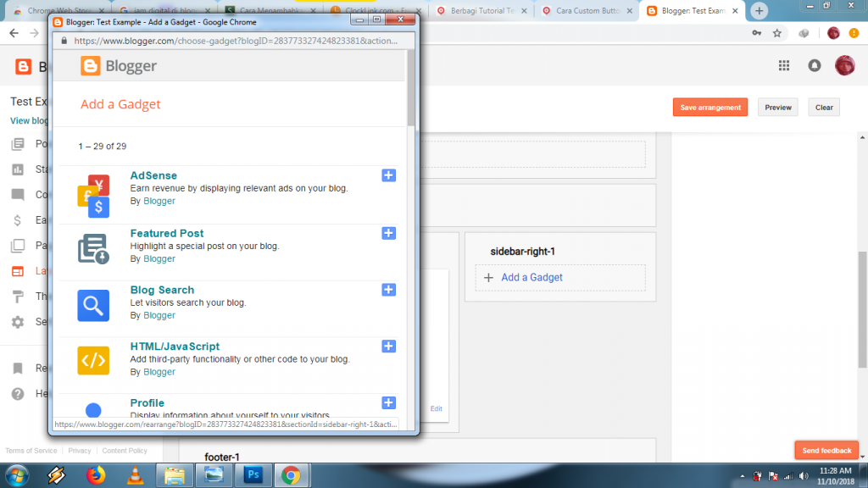Open the Comments icon in the Blogger sidebar
Image resolution: width=868 pixels, height=488 pixels.
pos(18,195)
